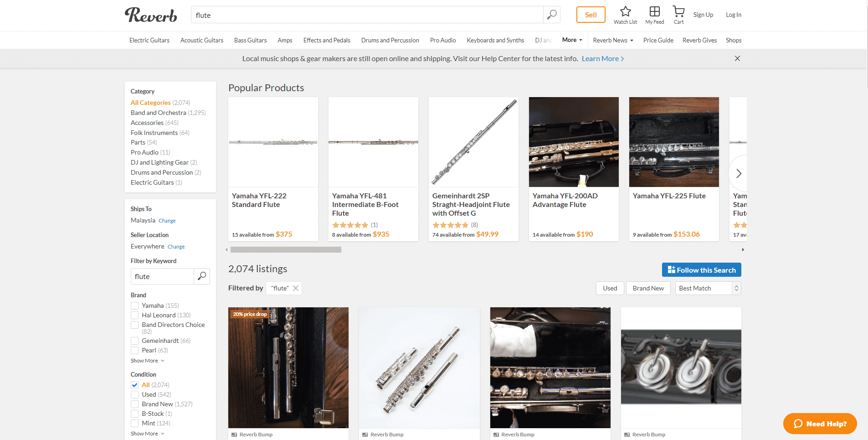Open Drums and Percussion menu
Image resolution: width=868 pixels, height=440 pixels.
(390, 40)
